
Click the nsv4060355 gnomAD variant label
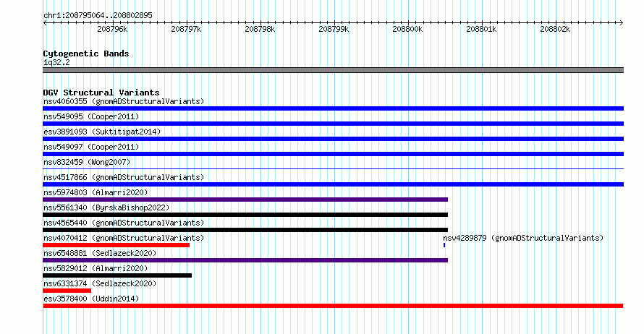coord(124,101)
